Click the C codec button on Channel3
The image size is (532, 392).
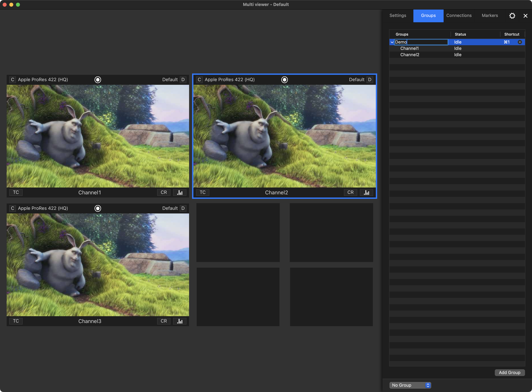point(13,208)
